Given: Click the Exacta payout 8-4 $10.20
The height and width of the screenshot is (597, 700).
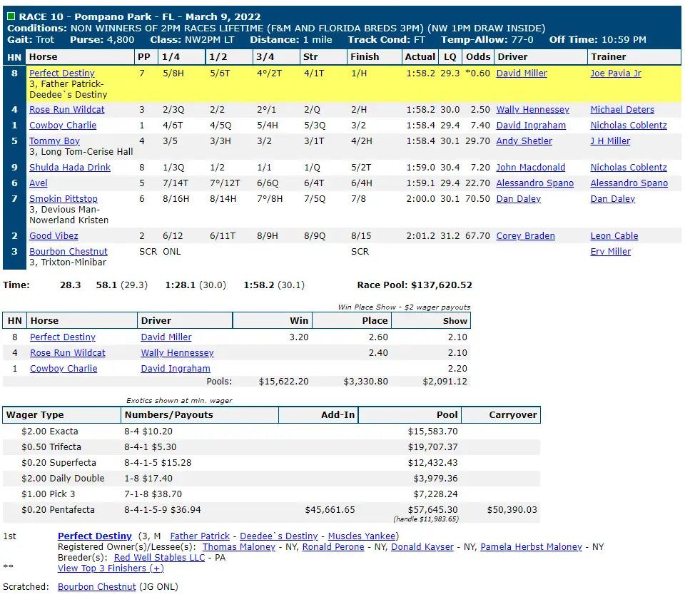Looking at the screenshot, I should [x=148, y=432].
